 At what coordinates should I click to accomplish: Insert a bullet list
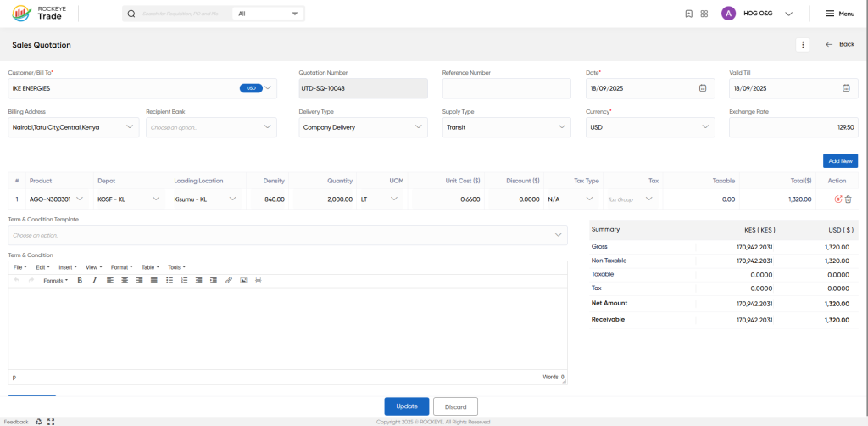170,281
